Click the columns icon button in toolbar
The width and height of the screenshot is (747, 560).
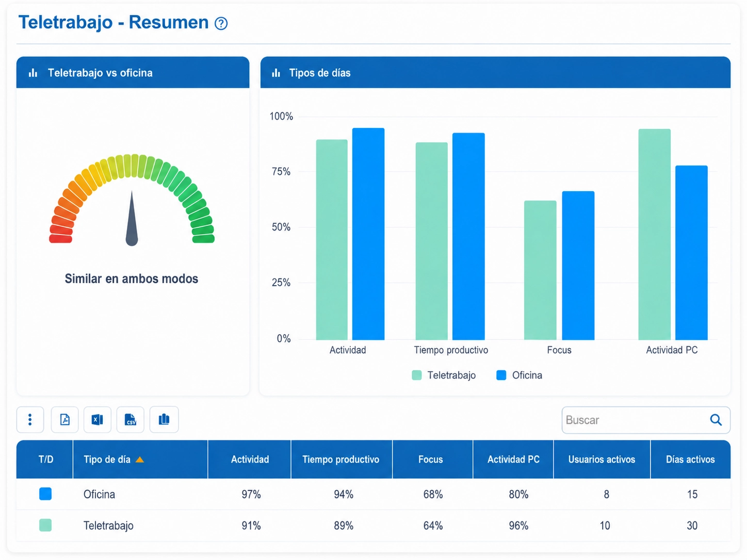click(x=164, y=420)
